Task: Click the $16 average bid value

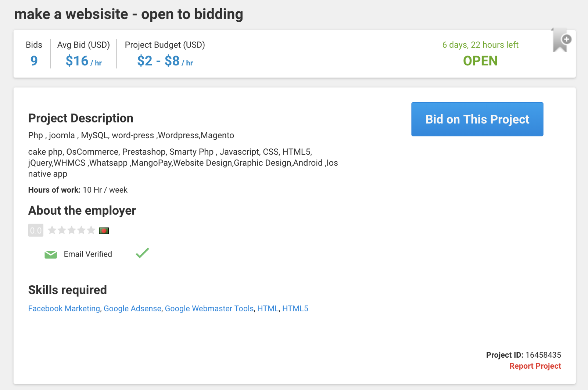Action: (x=77, y=61)
